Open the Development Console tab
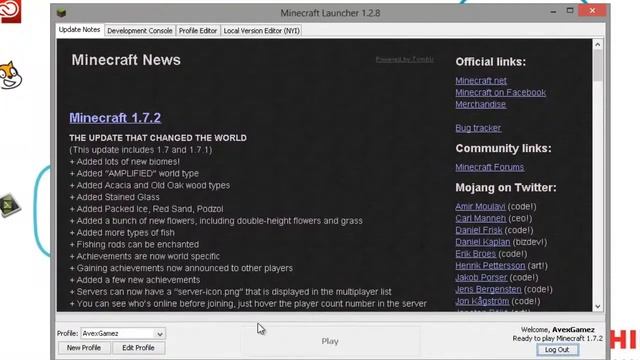The image size is (640, 360). click(x=140, y=31)
